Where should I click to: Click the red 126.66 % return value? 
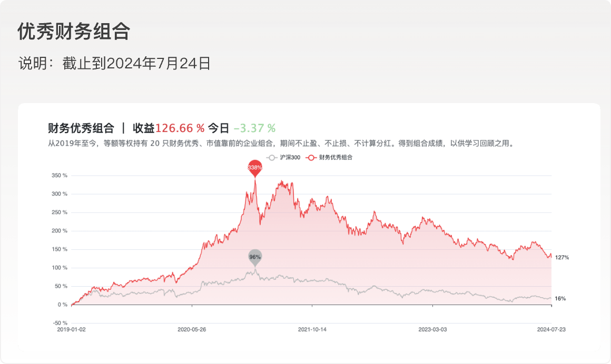tap(180, 128)
